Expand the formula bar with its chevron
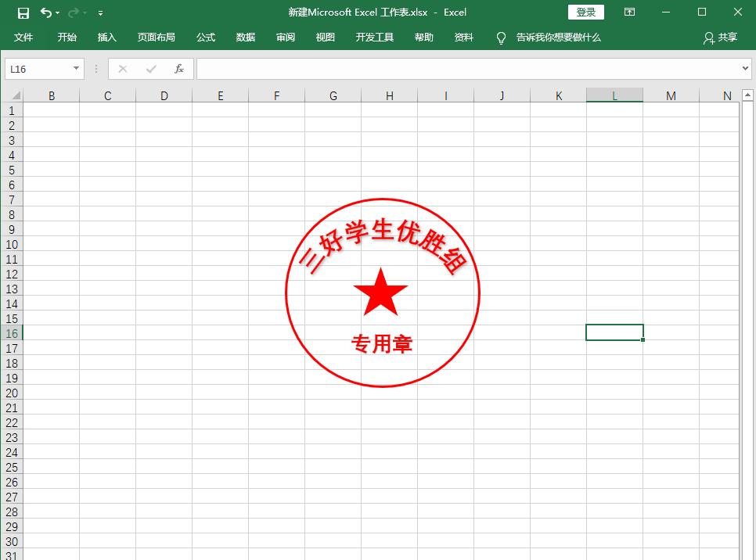The width and height of the screenshot is (756, 560). [x=745, y=68]
